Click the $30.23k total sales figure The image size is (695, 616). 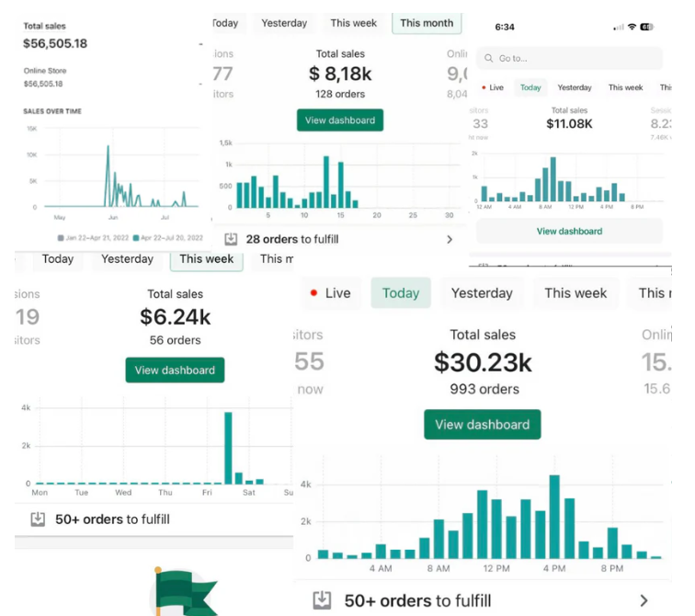pyautogui.click(x=483, y=362)
